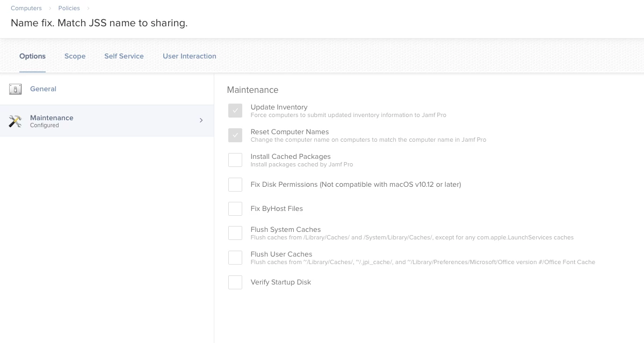Viewport: 644px width, 343px height.
Task: Expand the Maintenance chevron arrow
Action: 201,120
